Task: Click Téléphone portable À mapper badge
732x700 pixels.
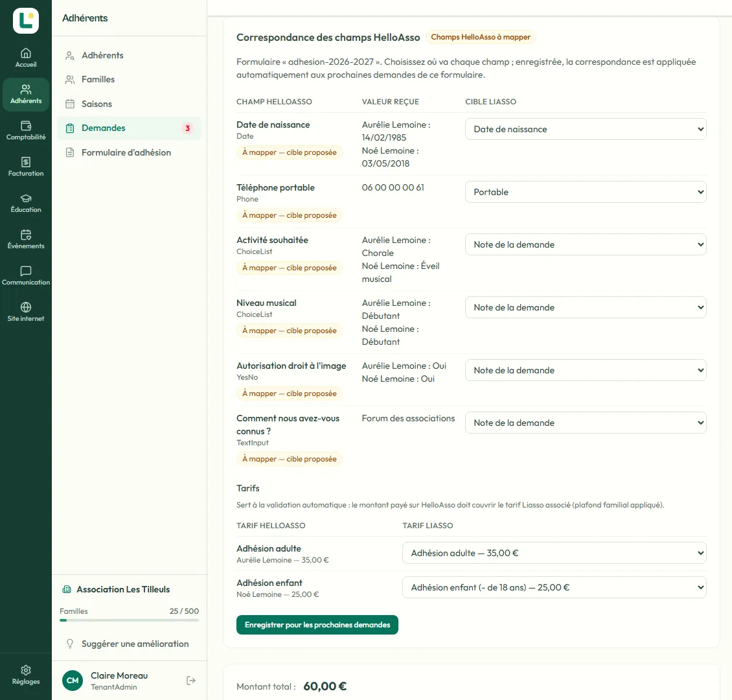Action: coord(289,215)
